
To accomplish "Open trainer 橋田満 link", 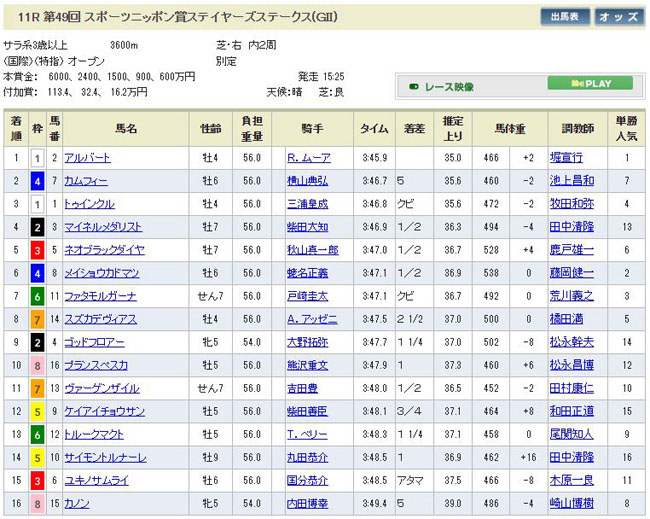I will 565,319.
